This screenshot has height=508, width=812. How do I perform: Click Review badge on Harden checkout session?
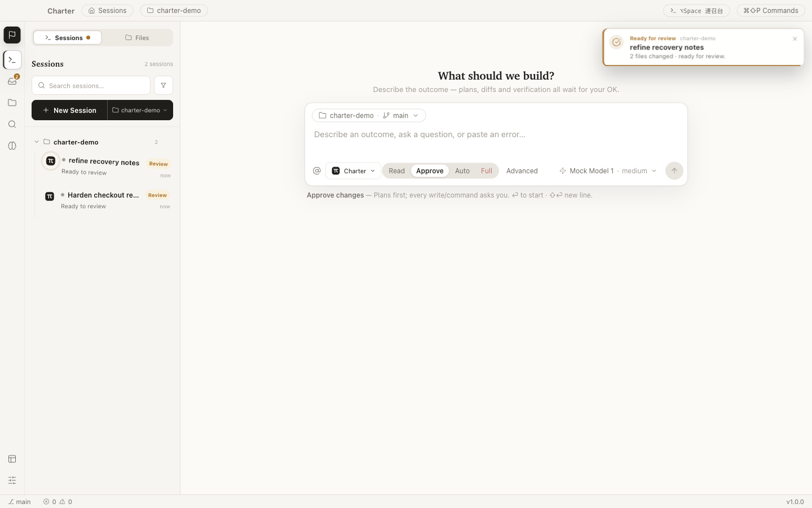coord(157,195)
